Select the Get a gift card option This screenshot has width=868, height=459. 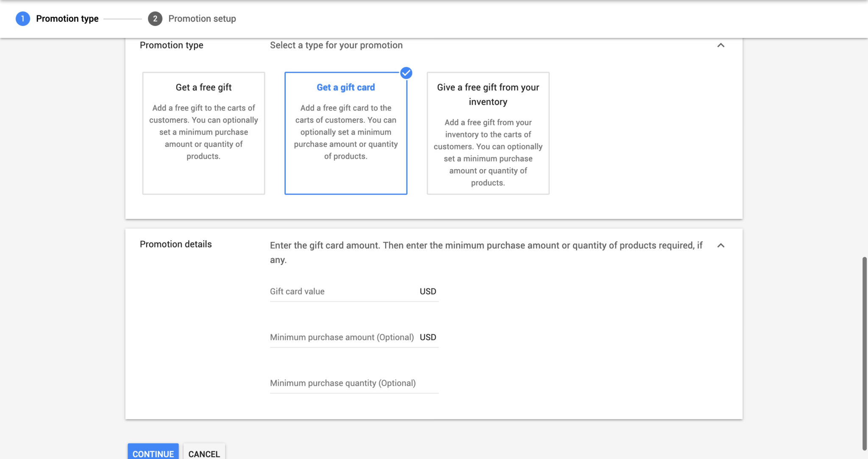346,133
